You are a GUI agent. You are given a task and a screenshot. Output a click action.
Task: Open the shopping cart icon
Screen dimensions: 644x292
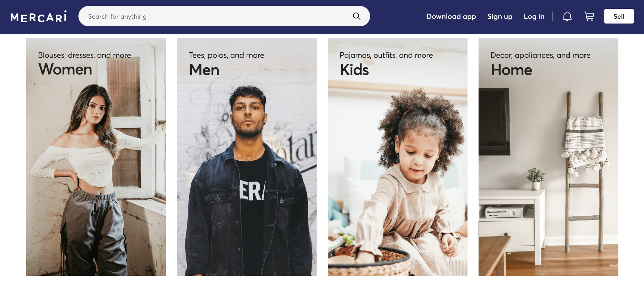pyautogui.click(x=589, y=16)
